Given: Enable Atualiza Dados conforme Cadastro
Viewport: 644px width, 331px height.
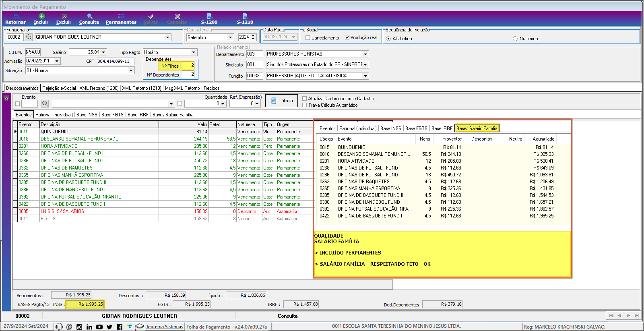Looking at the screenshot, I should point(305,98).
